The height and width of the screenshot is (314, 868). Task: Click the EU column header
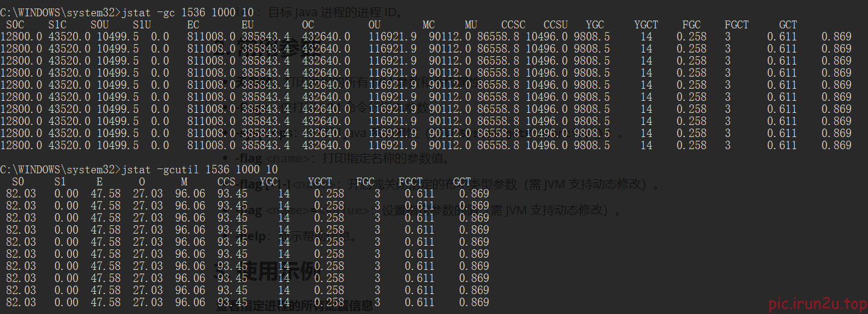(248, 25)
